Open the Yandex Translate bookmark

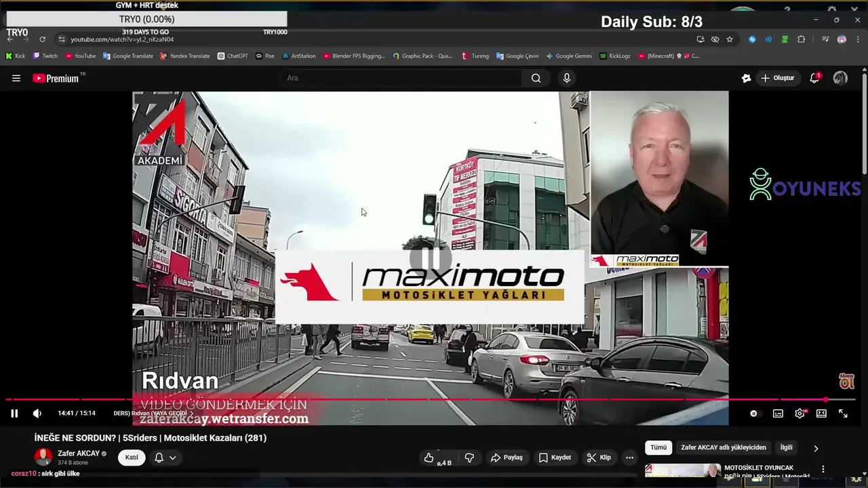point(185,56)
